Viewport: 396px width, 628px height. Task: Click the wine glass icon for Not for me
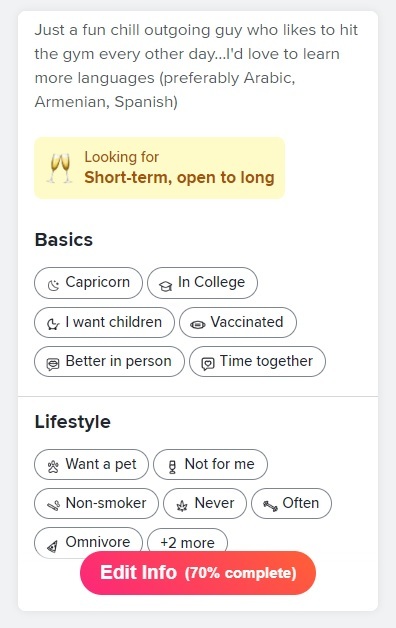(172, 467)
